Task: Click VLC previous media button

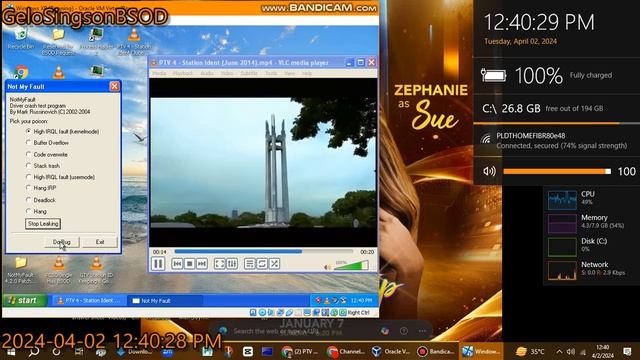Action: (177, 264)
